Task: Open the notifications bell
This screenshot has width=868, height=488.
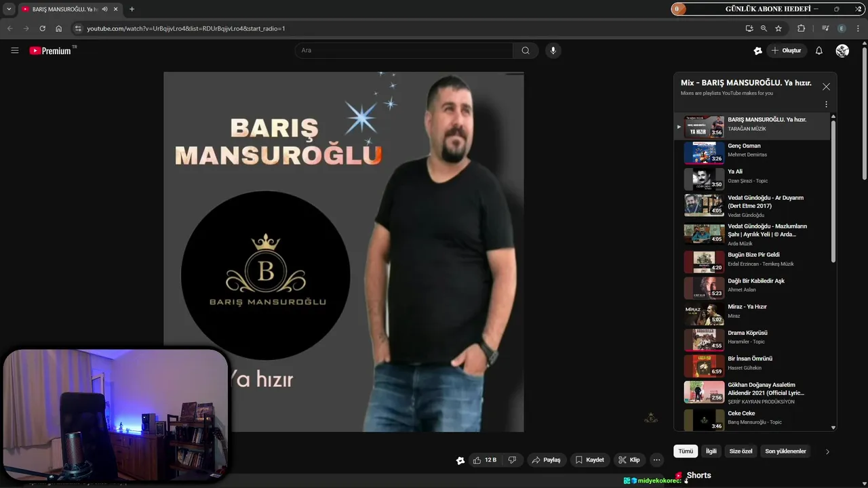Action: pyautogui.click(x=819, y=50)
